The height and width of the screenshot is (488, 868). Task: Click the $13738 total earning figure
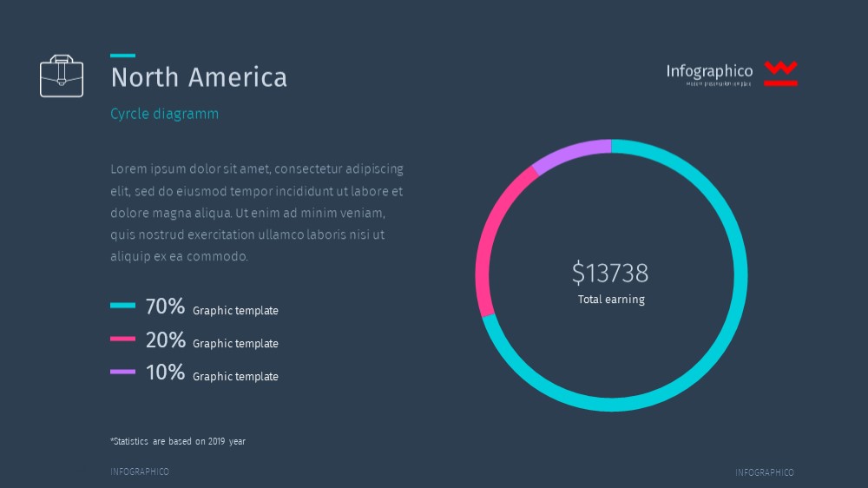(610, 273)
